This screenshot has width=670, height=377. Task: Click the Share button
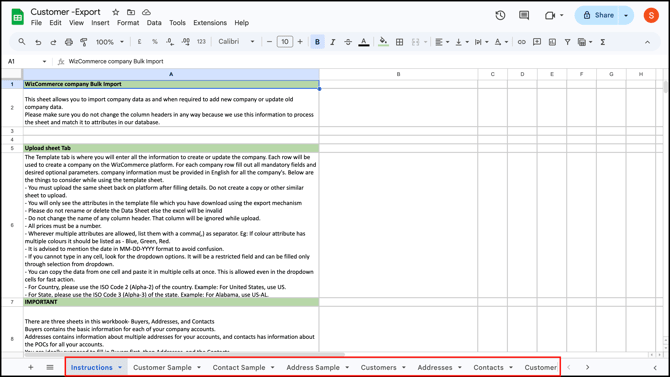coord(598,15)
